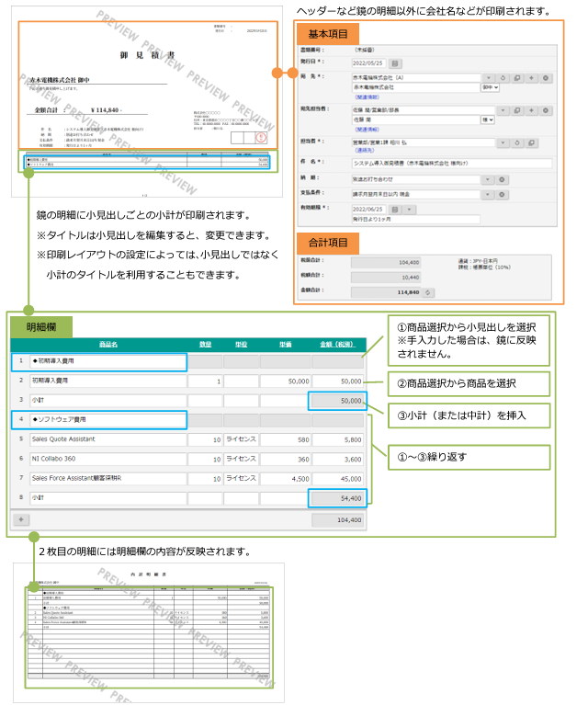The width and height of the screenshot is (588, 705).
Task: Click the quantity field in the NI Collabo 360 row
Action: coord(205,459)
